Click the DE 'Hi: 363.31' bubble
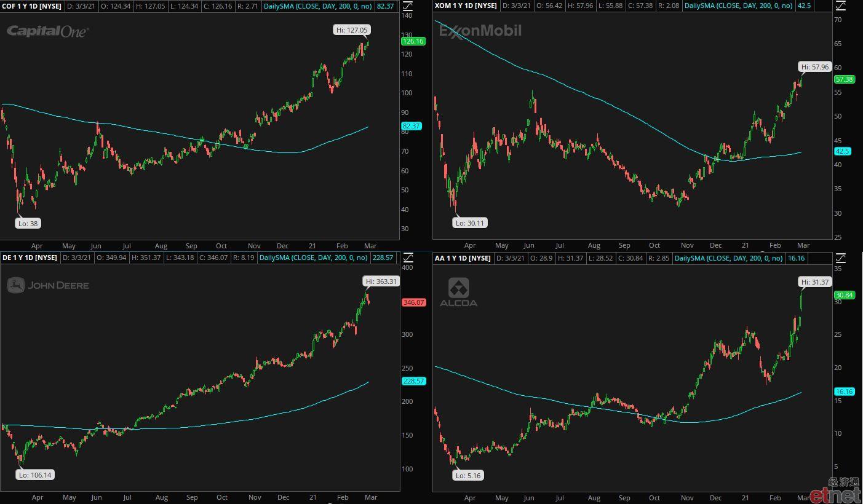The width and height of the screenshot is (863, 504). tap(382, 282)
